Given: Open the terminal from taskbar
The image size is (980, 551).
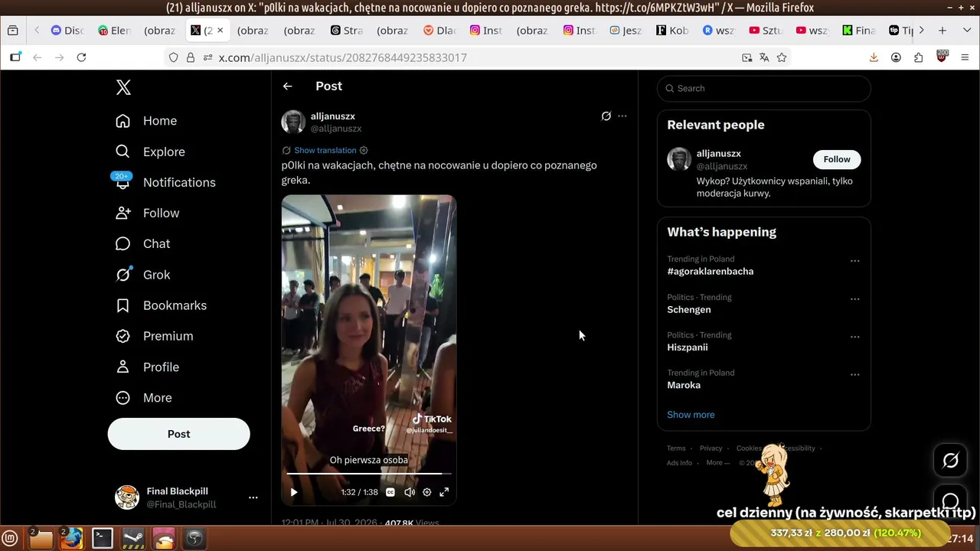Looking at the screenshot, I should [103, 538].
